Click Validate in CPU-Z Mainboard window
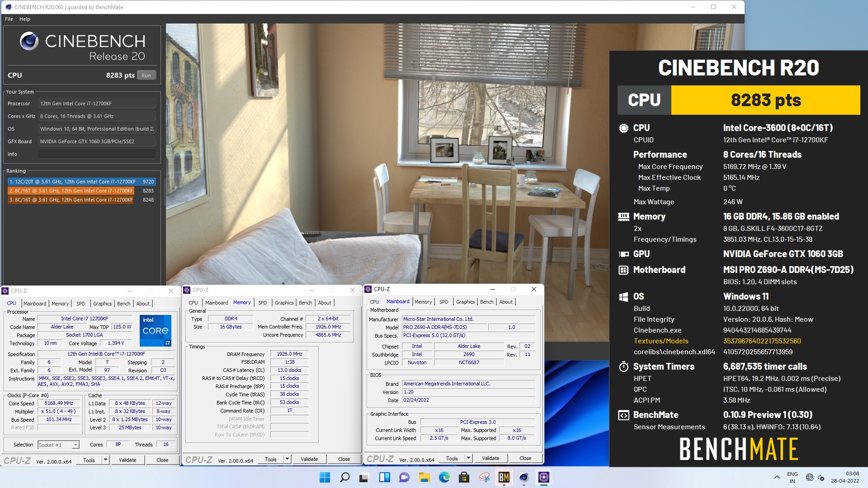The height and width of the screenshot is (488, 868). 491,458
